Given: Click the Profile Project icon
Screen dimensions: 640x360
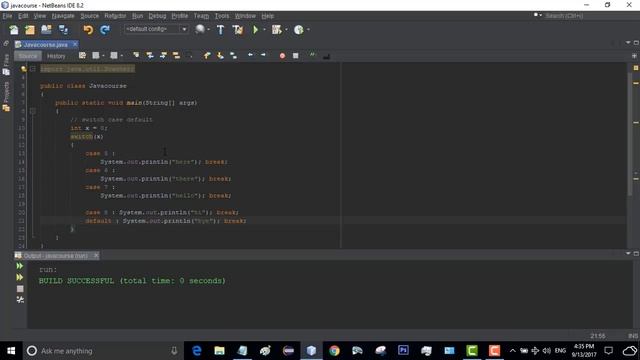Looking at the screenshot, I should point(299,29).
